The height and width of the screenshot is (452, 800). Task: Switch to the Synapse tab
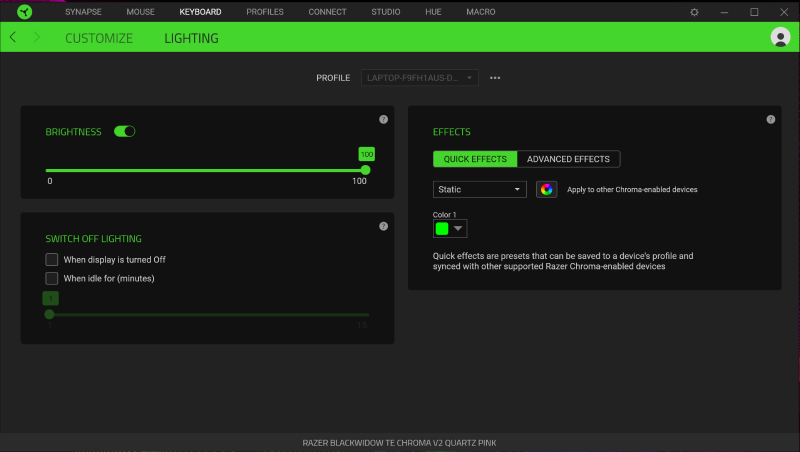83,12
